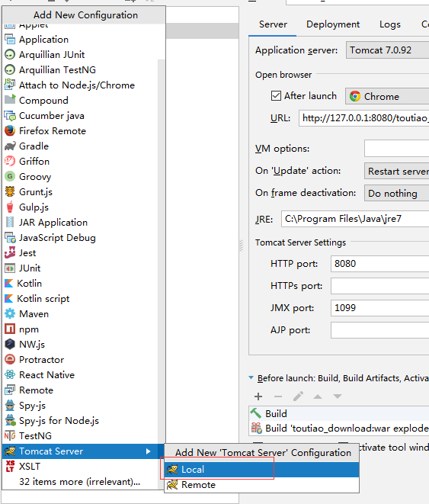Select the Griffon icon
The image size is (429, 504).
click(10, 161)
